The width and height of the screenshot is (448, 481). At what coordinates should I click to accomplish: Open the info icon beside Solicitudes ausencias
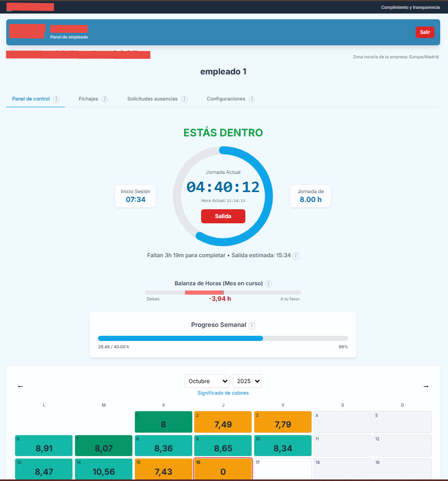(x=184, y=99)
